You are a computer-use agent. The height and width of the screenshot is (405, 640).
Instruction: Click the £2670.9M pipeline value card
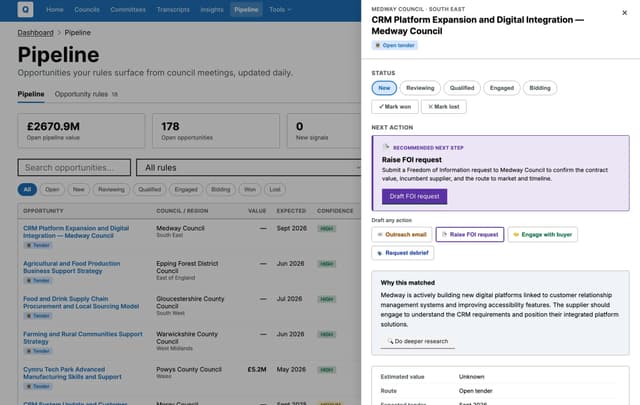pos(81,131)
